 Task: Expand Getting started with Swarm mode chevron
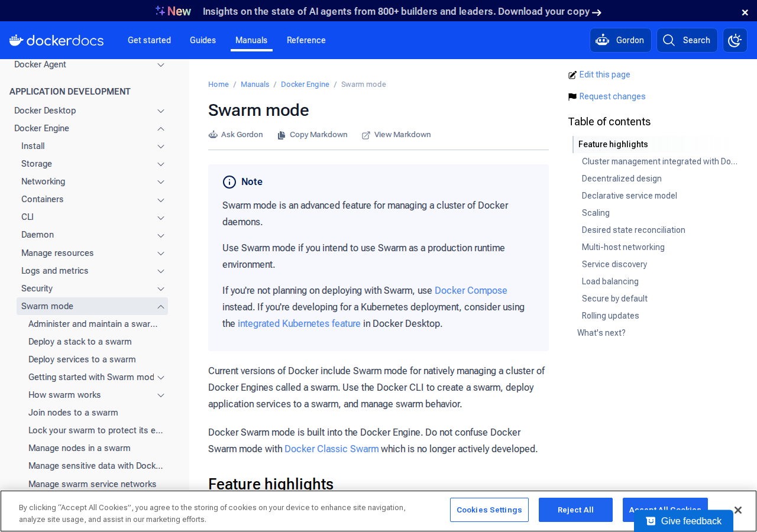(x=161, y=377)
